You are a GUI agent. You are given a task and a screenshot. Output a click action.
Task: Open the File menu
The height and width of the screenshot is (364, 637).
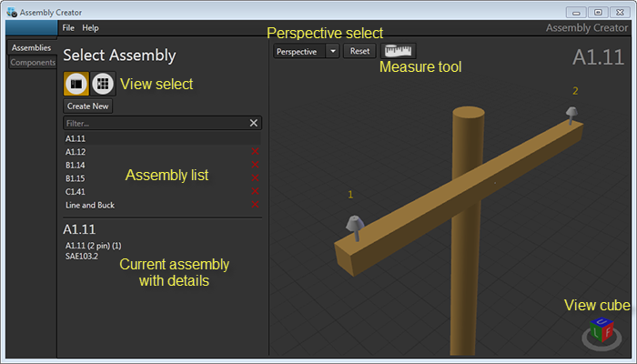click(x=68, y=28)
